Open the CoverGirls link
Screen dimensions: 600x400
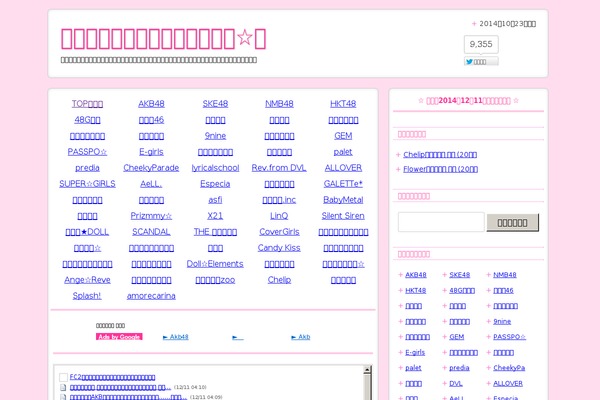279,232
